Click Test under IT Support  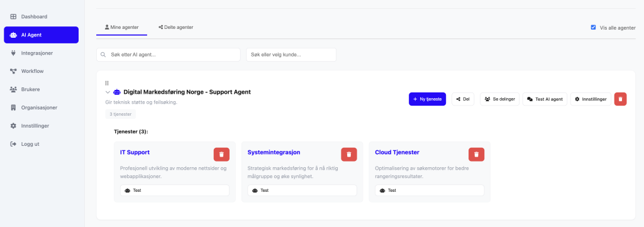(x=175, y=191)
